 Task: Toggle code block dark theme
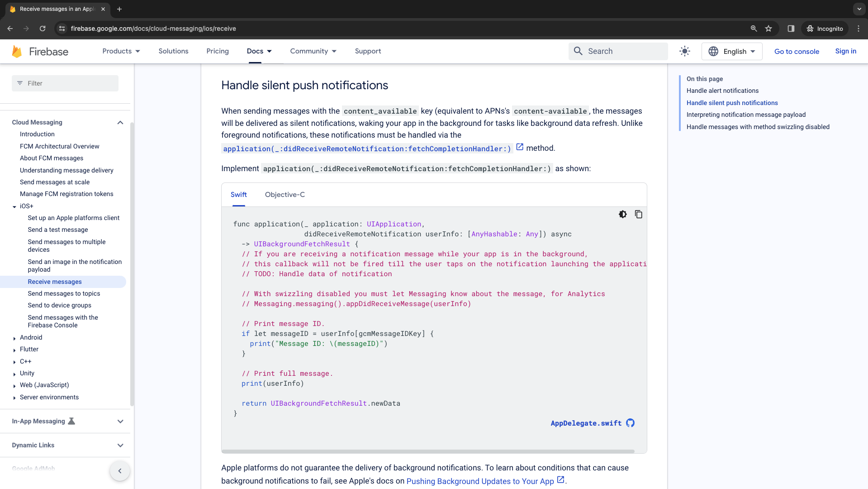pyautogui.click(x=623, y=214)
